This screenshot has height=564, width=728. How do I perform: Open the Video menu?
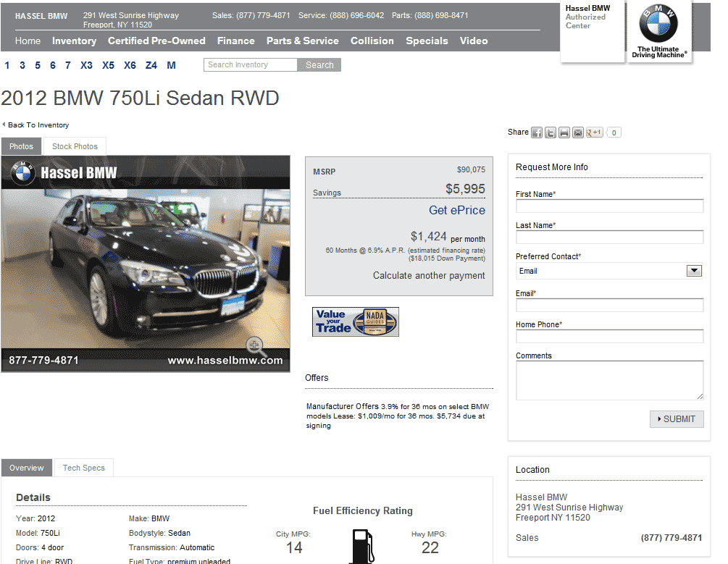(x=474, y=41)
